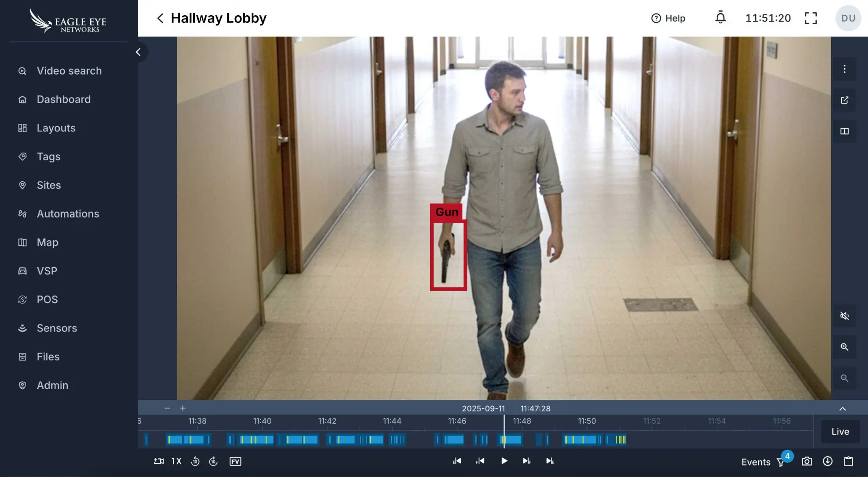
Task: Open the download video option
Action: (828, 461)
